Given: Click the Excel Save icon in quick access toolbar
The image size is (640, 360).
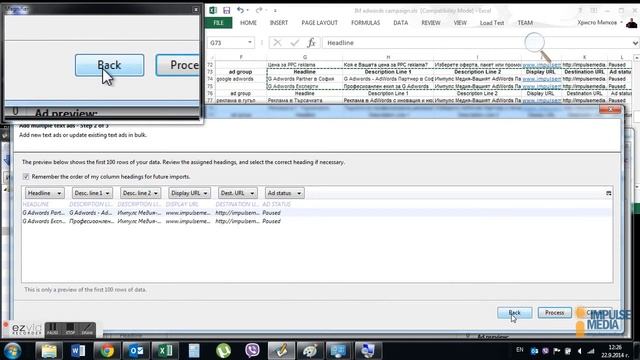Looking at the screenshot, I should click(227, 10).
